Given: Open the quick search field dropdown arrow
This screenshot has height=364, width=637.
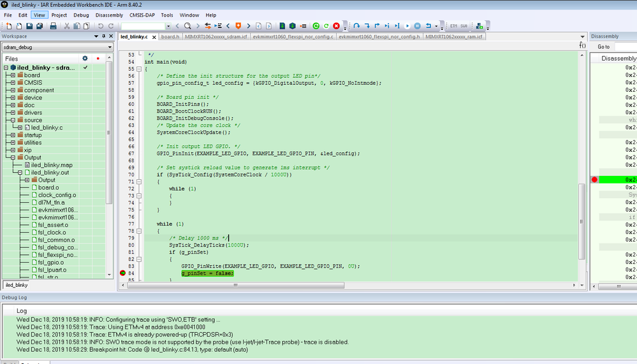Looking at the screenshot, I should coord(168,26).
